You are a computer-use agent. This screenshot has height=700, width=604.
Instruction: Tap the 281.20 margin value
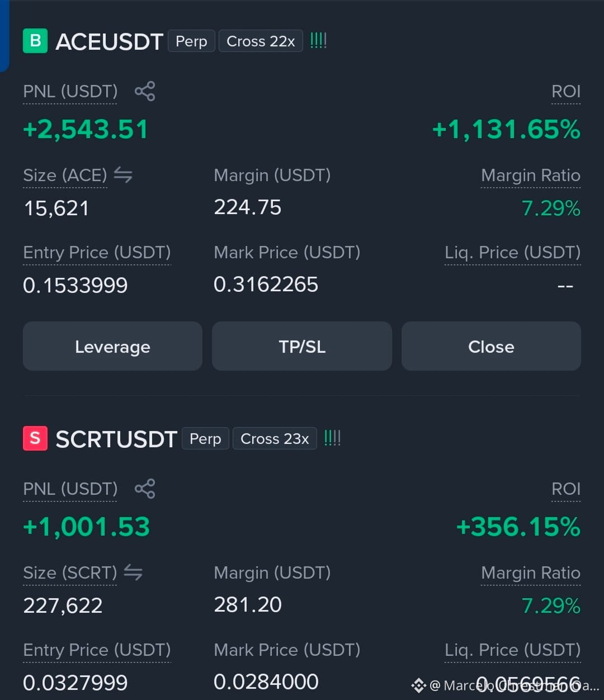click(248, 604)
